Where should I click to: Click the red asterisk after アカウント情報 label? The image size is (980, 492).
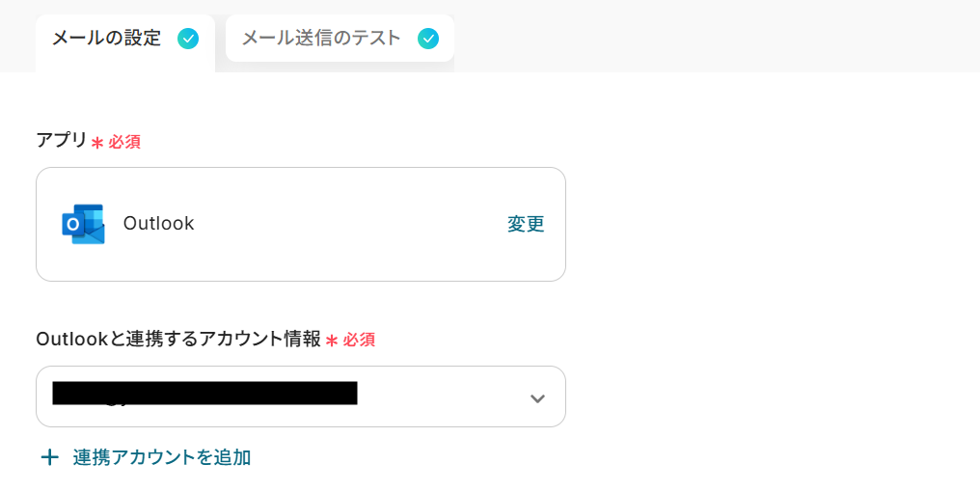[332, 341]
